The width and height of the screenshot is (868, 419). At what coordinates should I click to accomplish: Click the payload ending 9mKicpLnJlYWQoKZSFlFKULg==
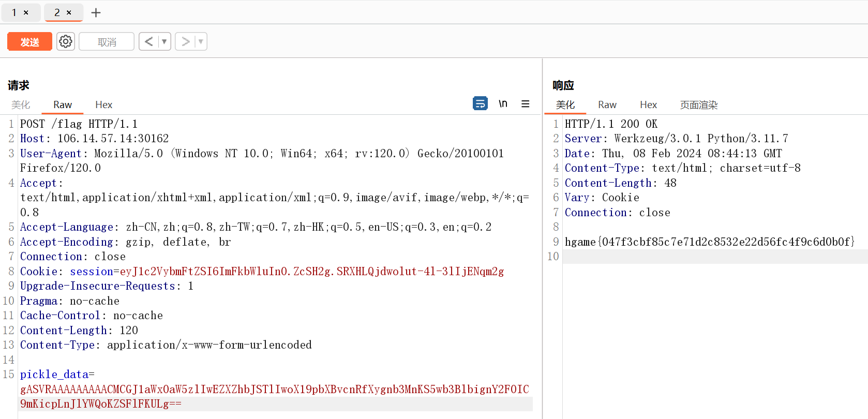[x=100, y=403]
